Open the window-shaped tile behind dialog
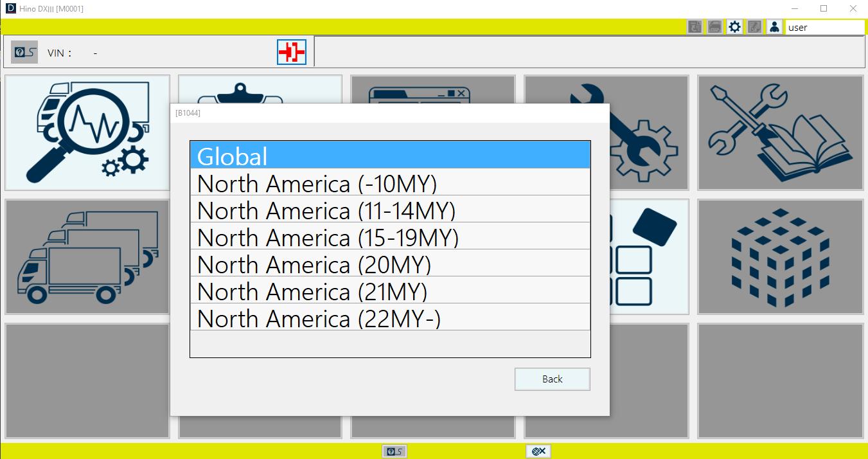 coord(433,89)
